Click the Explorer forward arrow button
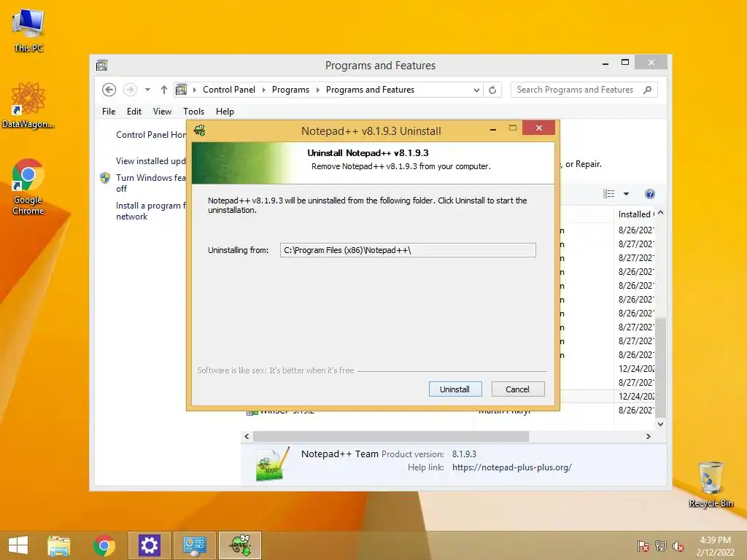This screenshot has width=747, height=560. (x=130, y=90)
